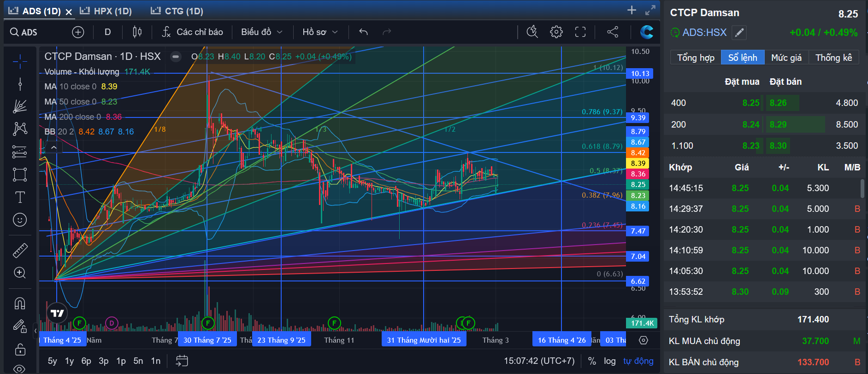The image size is (868, 374).
Task: Open chart settings gear
Action: (x=556, y=32)
